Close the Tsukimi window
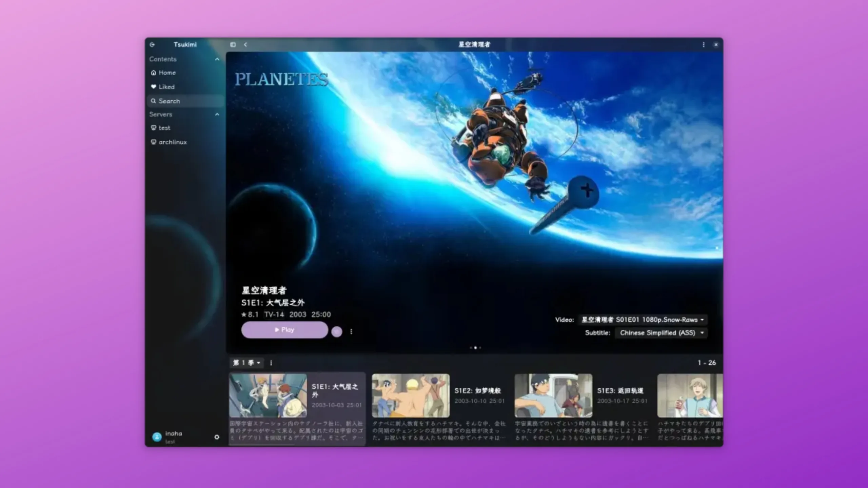This screenshot has height=488, width=868. click(716, 44)
